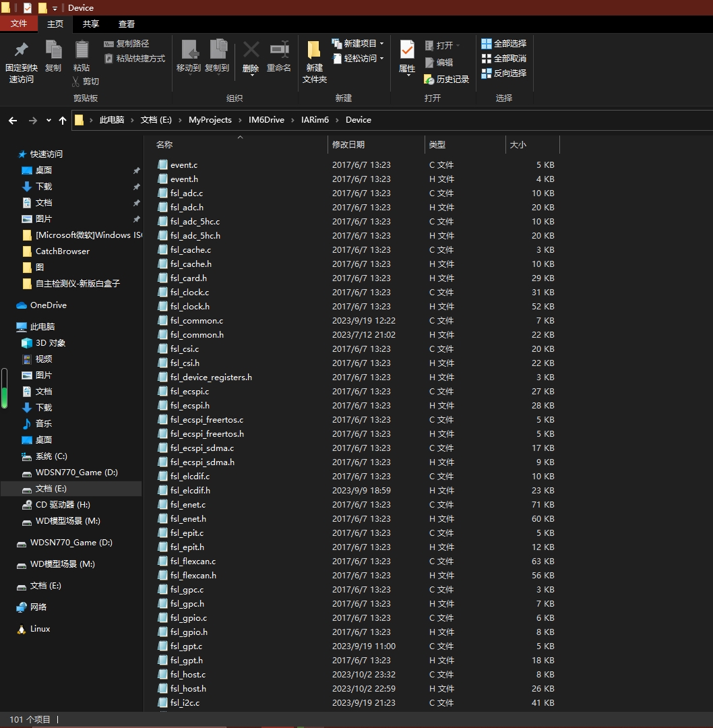
Task: Click the 剪切 scissors item
Action: (86, 82)
